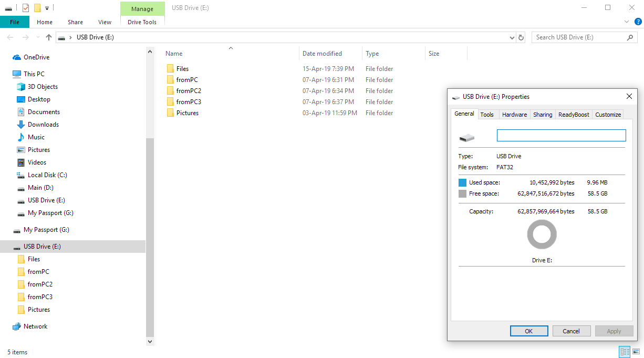Open the recent locations dropdown
This screenshot has height=358, width=644.
(37, 37)
